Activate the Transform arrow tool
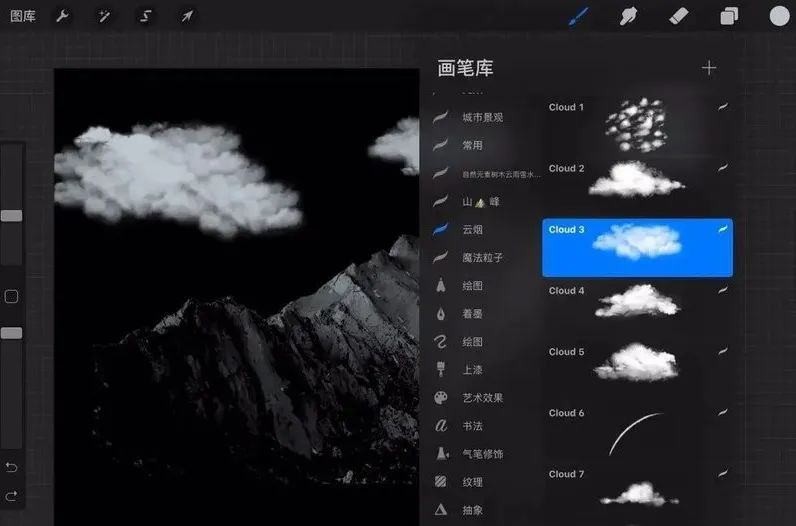 click(187, 16)
